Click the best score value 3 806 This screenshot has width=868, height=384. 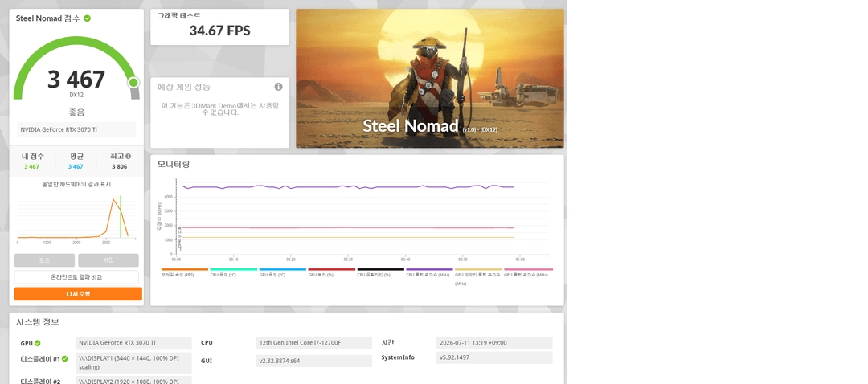point(120,166)
